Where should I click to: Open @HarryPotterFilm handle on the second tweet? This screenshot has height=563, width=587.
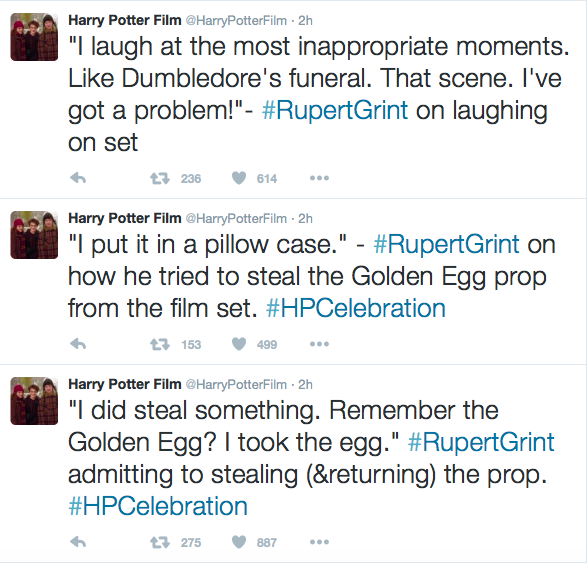point(236,218)
